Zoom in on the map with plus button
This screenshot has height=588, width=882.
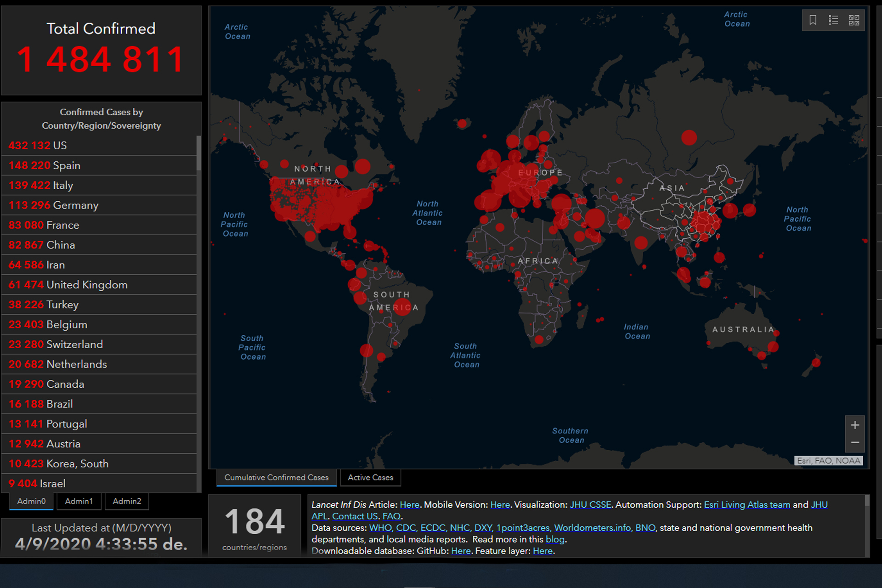(x=855, y=425)
